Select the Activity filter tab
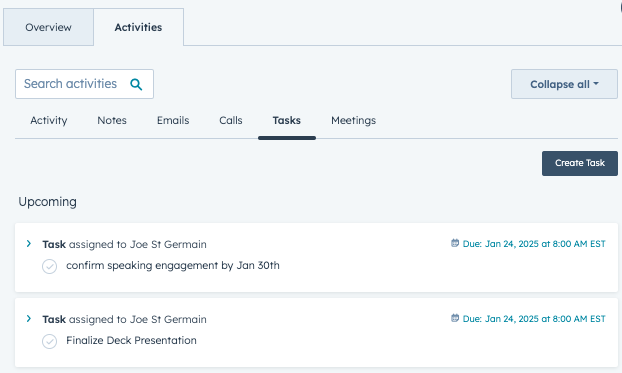The height and width of the screenshot is (373, 622). point(49,121)
